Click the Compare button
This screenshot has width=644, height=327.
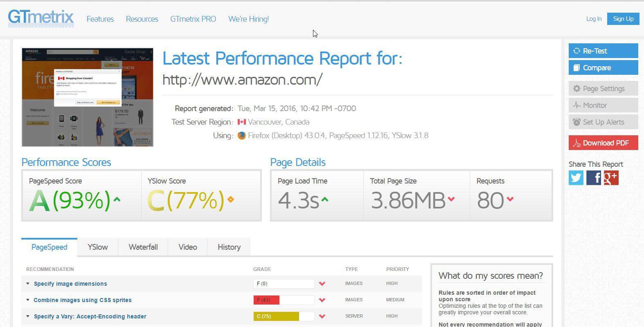(x=603, y=68)
